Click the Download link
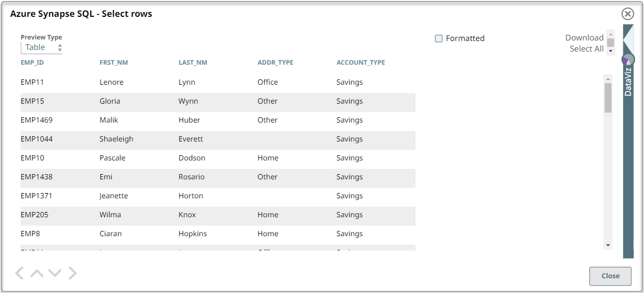The height and width of the screenshot is (293, 644). point(584,37)
